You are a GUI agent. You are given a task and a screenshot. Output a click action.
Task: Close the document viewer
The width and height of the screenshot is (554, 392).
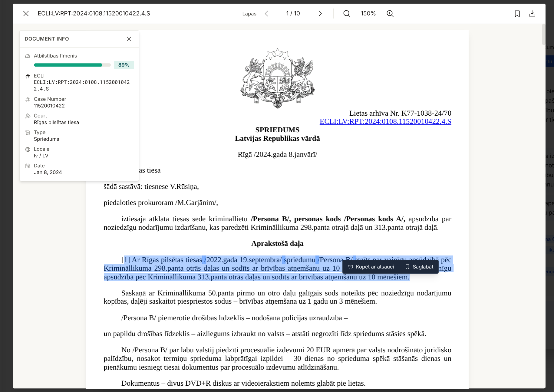pyautogui.click(x=26, y=13)
